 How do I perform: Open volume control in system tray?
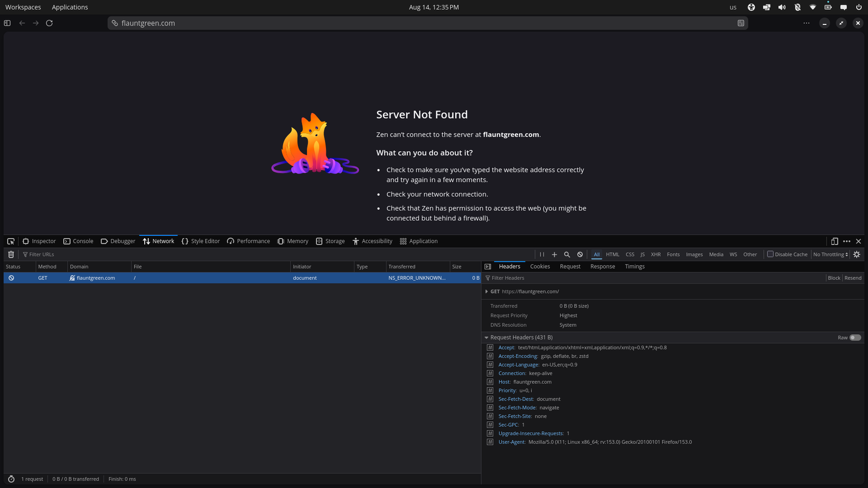[x=782, y=7]
